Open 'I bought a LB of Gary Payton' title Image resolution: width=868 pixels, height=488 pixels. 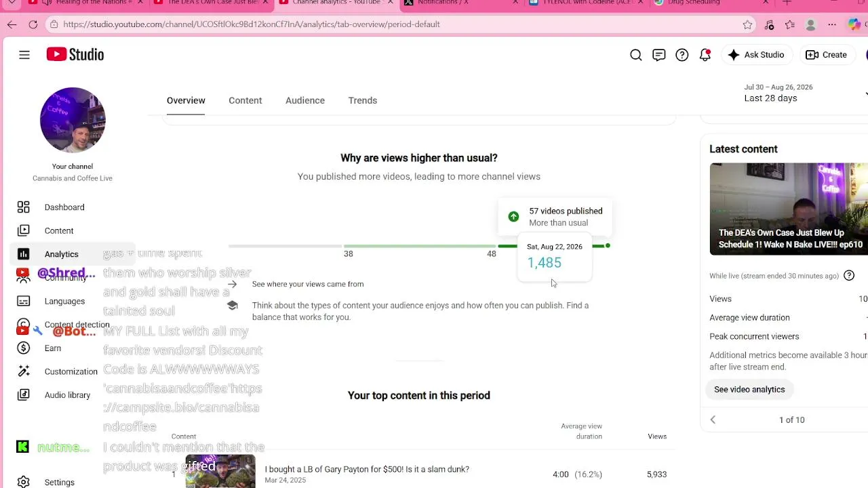[x=367, y=469]
